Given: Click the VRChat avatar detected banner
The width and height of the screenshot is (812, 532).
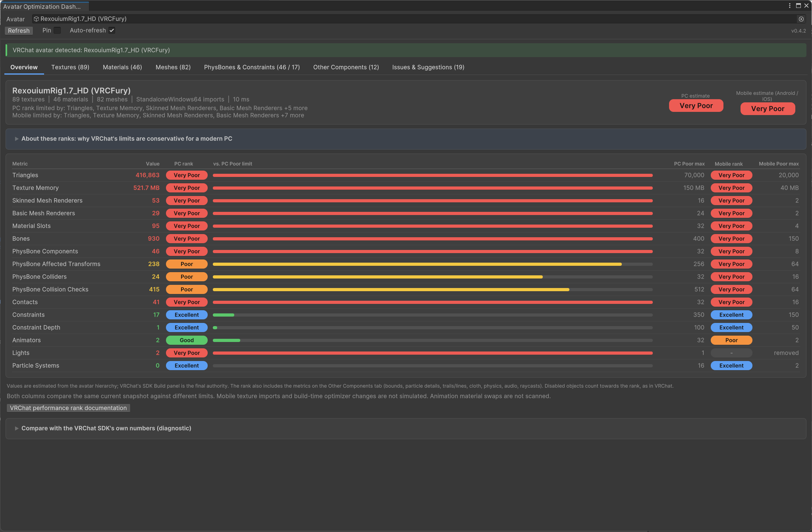Looking at the screenshot, I should pos(406,50).
